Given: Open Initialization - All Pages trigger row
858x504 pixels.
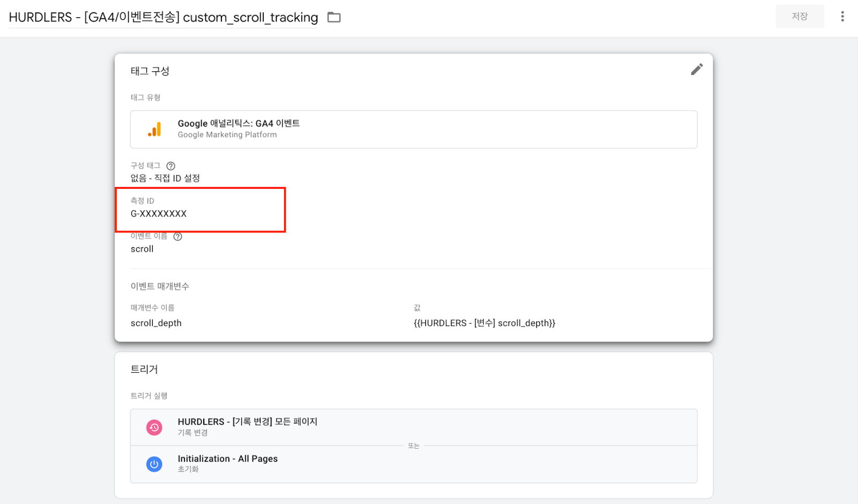Looking at the screenshot, I should pyautogui.click(x=413, y=464).
